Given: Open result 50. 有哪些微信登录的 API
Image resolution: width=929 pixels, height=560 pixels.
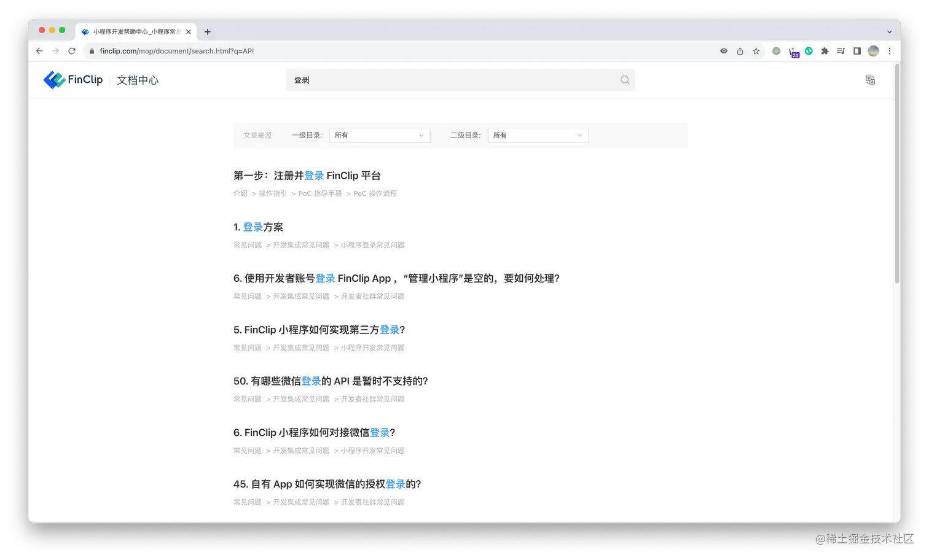Looking at the screenshot, I should (x=331, y=381).
